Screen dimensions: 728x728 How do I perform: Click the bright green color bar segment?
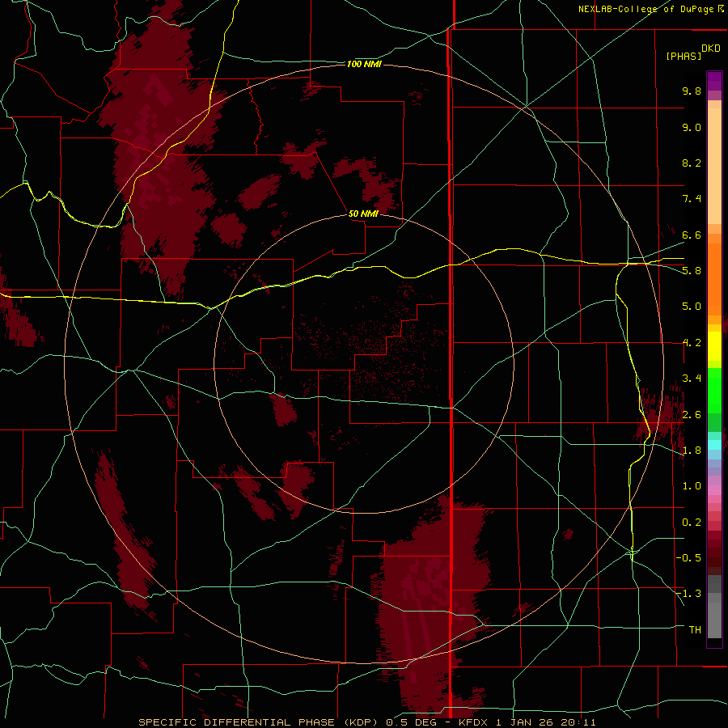coord(714,391)
